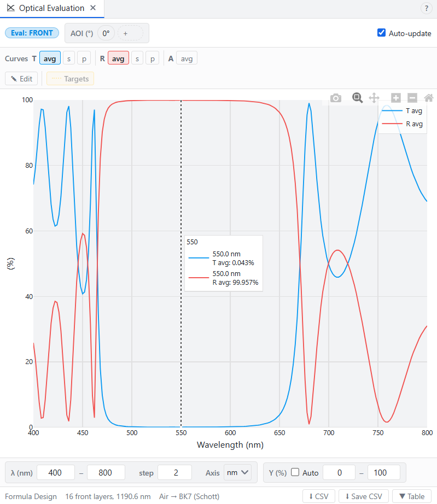Open help question mark icon

427,8
